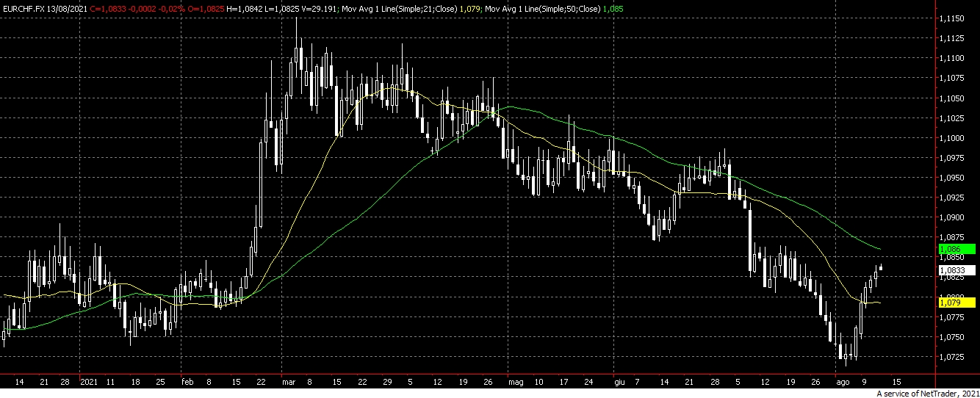
Task: Select the 17 date axis label
Action: pyautogui.click(x=564, y=383)
